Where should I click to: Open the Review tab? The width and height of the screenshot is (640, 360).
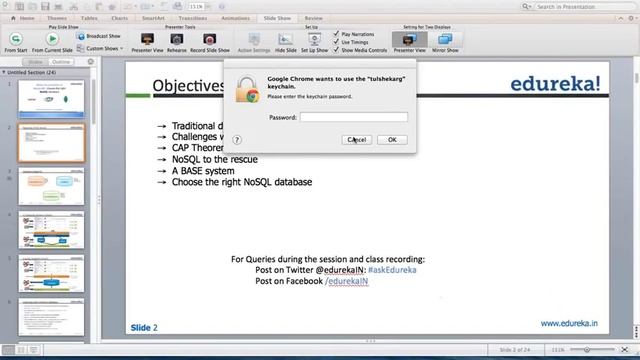click(x=313, y=18)
